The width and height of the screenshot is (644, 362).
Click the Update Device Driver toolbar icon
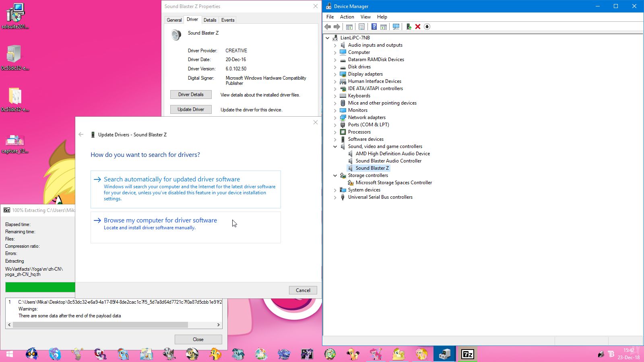click(x=409, y=27)
